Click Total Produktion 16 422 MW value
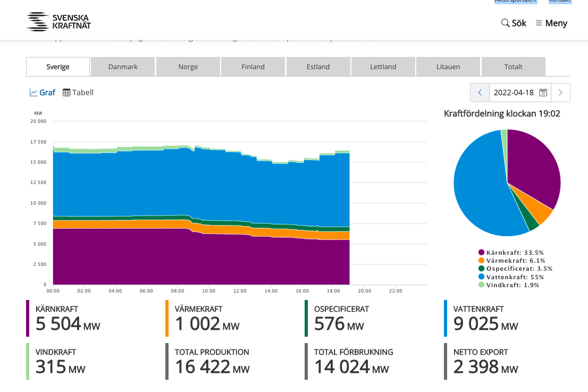 pyautogui.click(x=212, y=367)
